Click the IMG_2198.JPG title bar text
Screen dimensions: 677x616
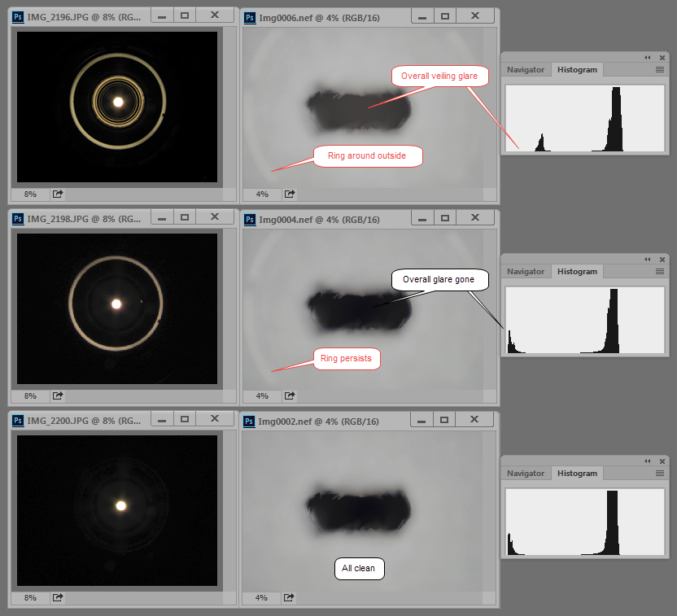click(84, 218)
